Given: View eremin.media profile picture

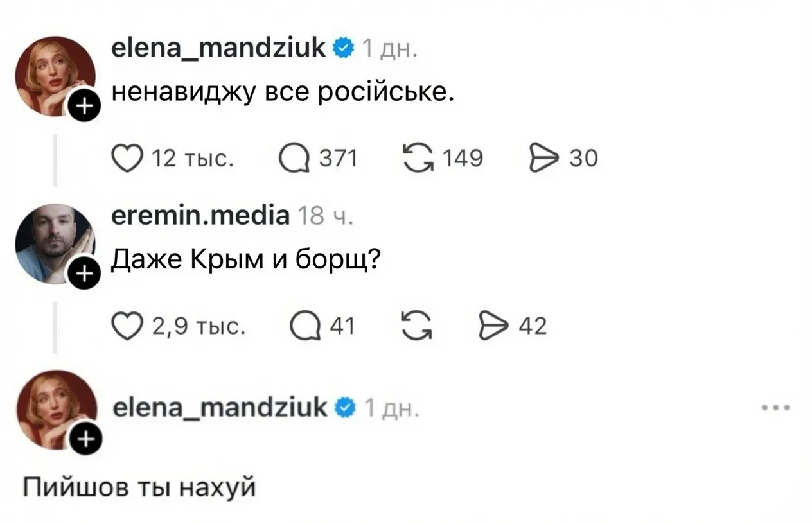Looking at the screenshot, I should pyautogui.click(x=55, y=244).
